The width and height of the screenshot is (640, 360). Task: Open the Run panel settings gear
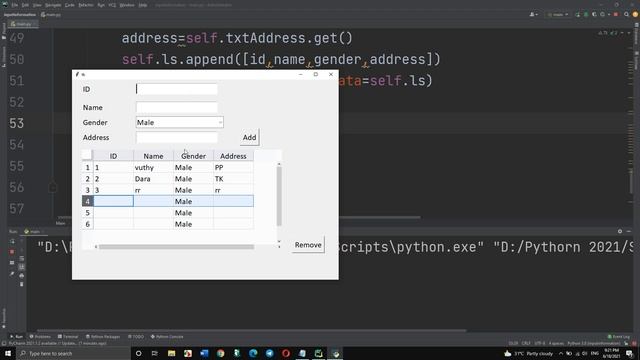pyautogui.click(x=620, y=231)
